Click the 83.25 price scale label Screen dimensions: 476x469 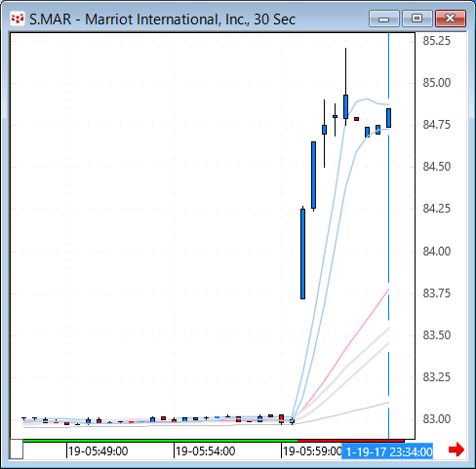[437, 377]
